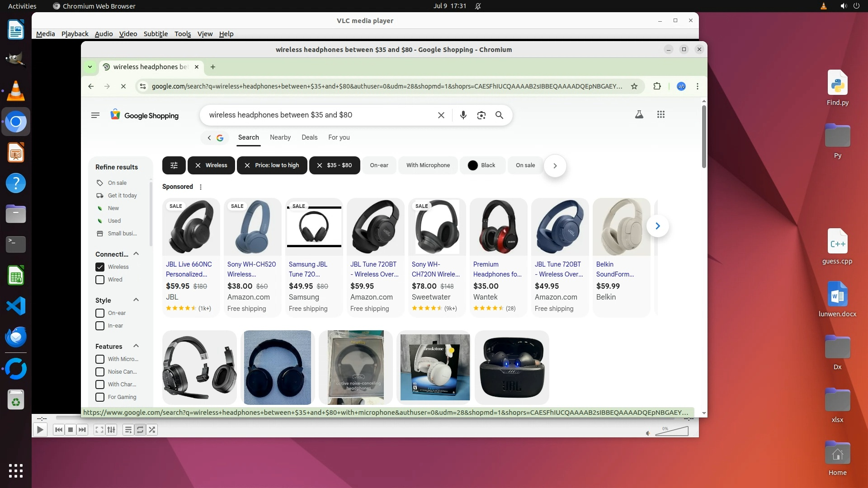The height and width of the screenshot is (488, 868).
Task: Open the VLC Playback menu
Action: (75, 34)
